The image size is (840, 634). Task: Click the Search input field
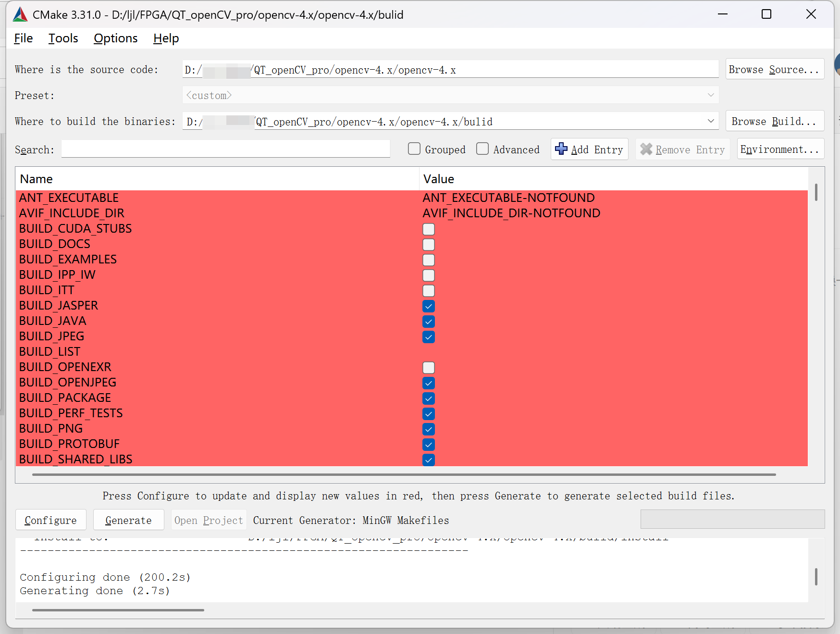(225, 149)
